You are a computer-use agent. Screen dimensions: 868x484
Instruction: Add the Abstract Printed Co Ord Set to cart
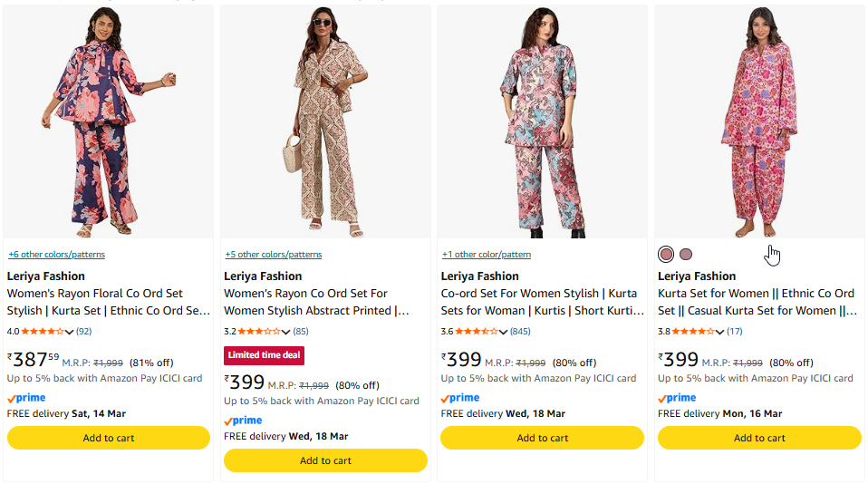[x=325, y=460]
